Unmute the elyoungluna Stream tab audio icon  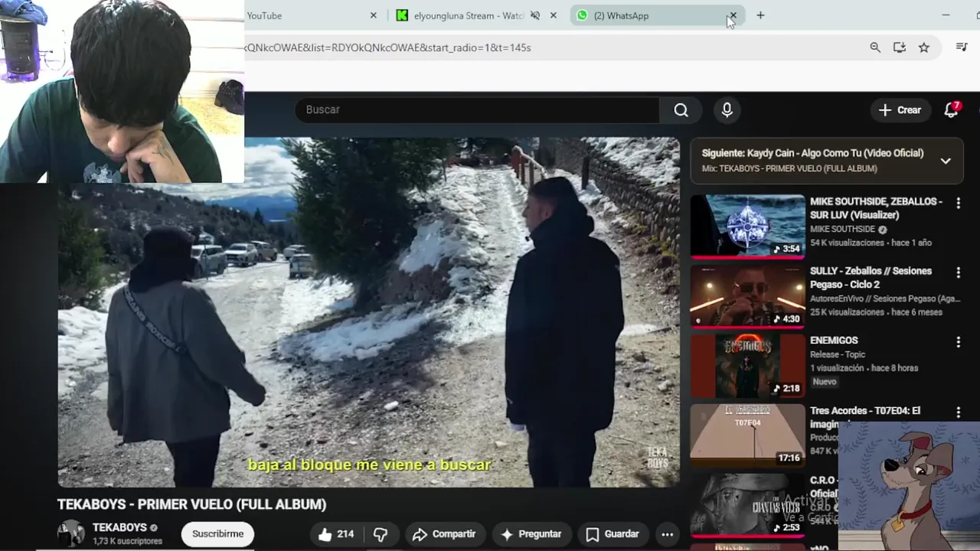point(535,15)
